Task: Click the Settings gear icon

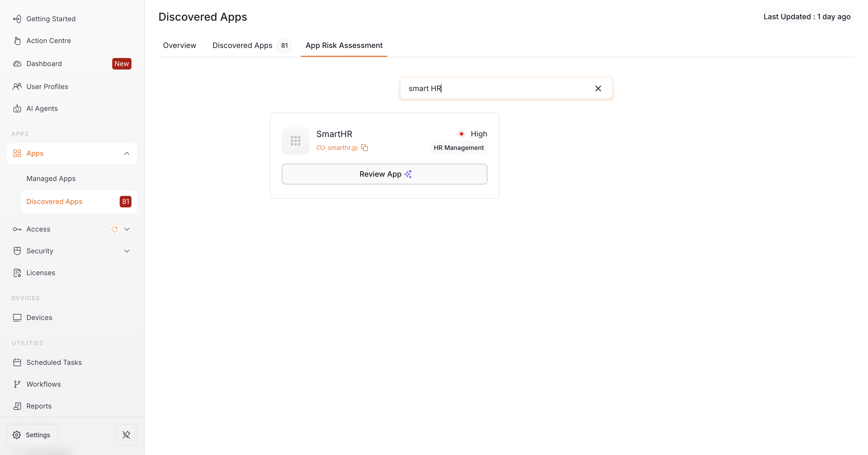Action: tap(17, 435)
